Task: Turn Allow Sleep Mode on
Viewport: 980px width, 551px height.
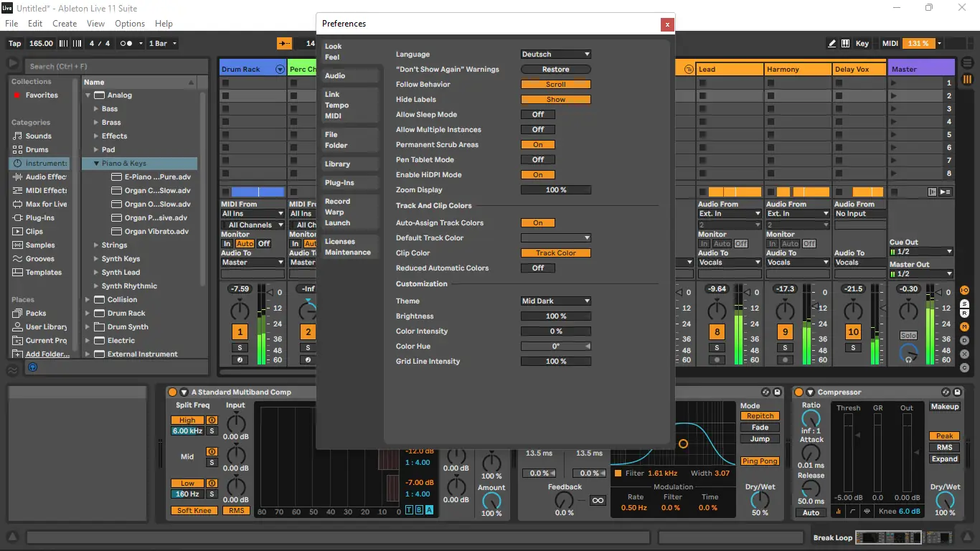Action: [x=537, y=115]
